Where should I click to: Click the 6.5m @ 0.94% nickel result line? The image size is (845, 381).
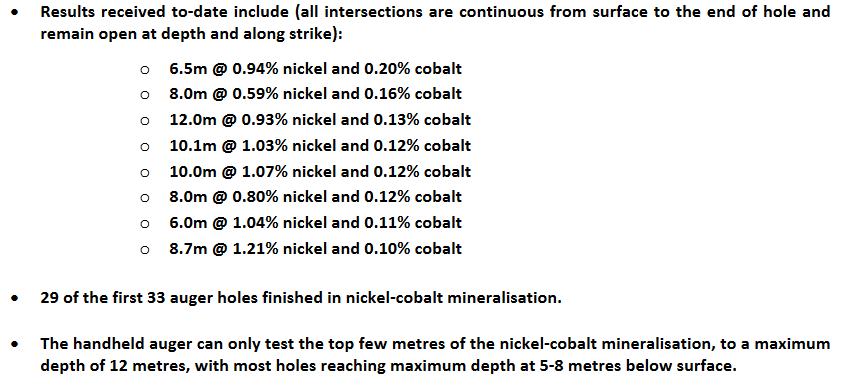click(315, 68)
